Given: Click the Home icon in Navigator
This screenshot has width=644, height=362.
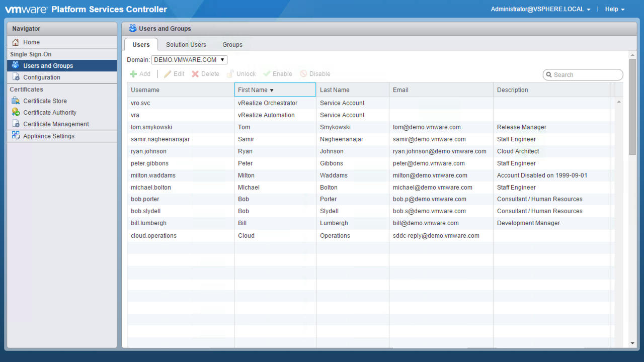Looking at the screenshot, I should coord(16,42).
